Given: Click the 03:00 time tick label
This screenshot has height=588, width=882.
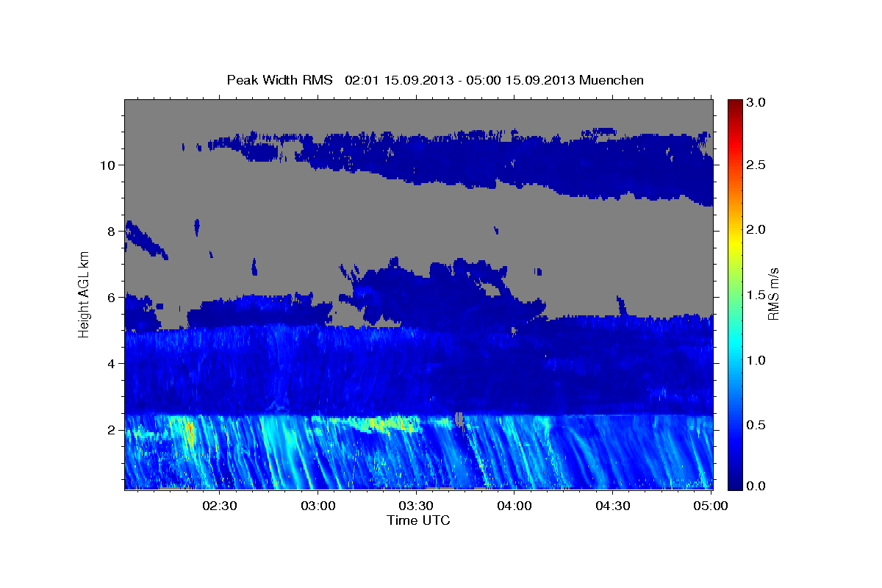Looking at the screenshot, I should click(318, 506).
